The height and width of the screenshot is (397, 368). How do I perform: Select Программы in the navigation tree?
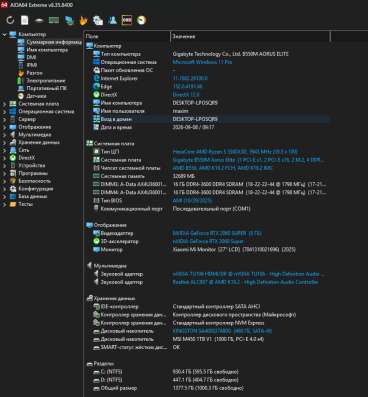click(x=33, y=173)
